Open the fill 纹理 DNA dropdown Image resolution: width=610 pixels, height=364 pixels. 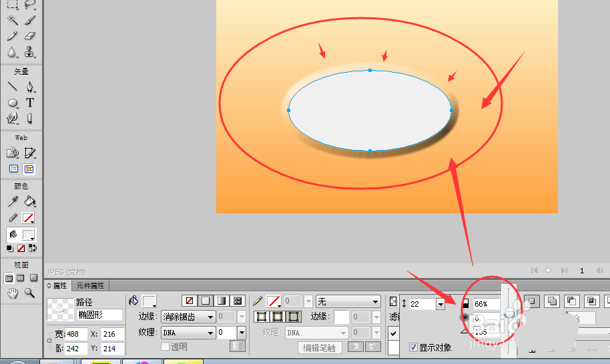pos(188,333)
